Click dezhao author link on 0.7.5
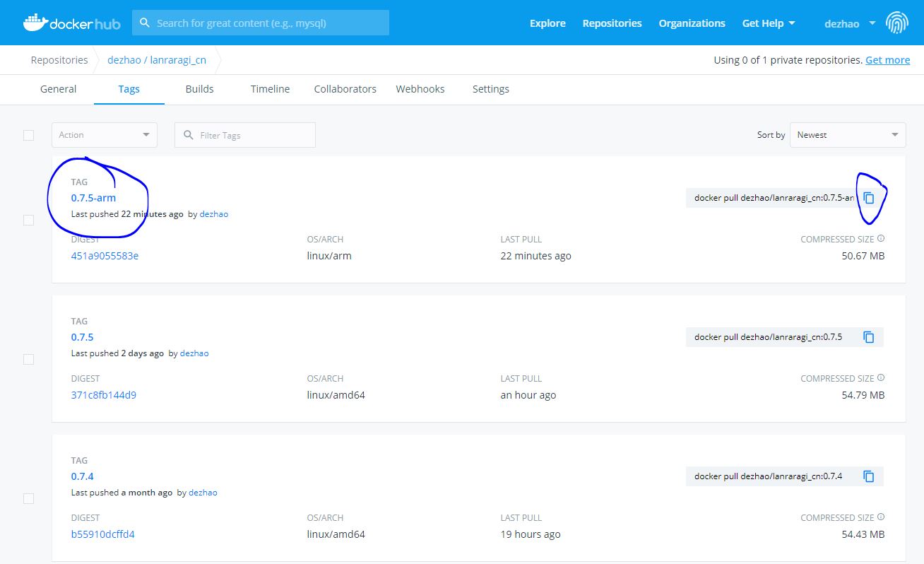Image resolution: width=924 pixels, height=564 pixels. pyautogui.click(x=194, y=353)
